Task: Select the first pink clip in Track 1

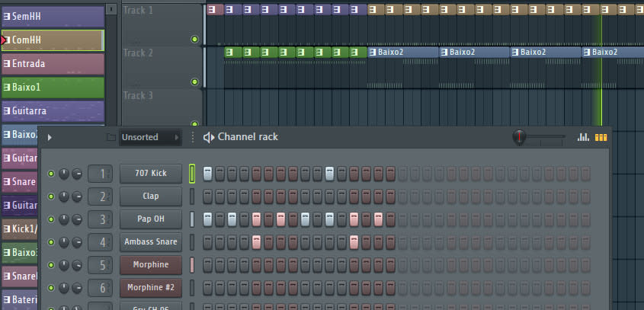Action: [215, 9]
